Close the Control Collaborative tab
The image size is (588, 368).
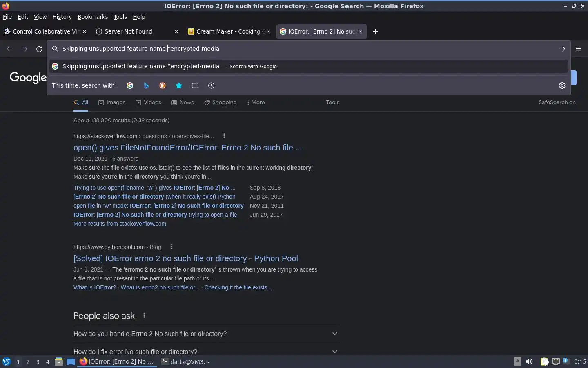85,31
